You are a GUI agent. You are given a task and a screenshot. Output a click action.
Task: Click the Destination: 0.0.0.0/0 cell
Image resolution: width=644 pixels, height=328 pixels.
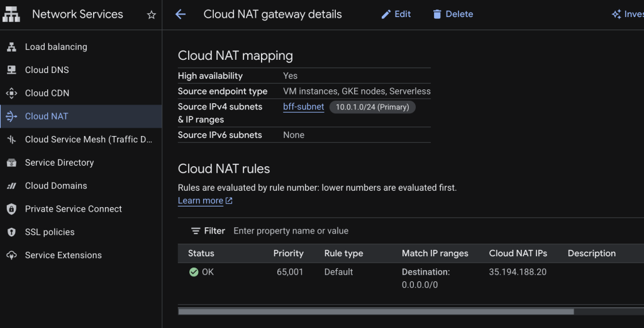[x=426, y=278]
